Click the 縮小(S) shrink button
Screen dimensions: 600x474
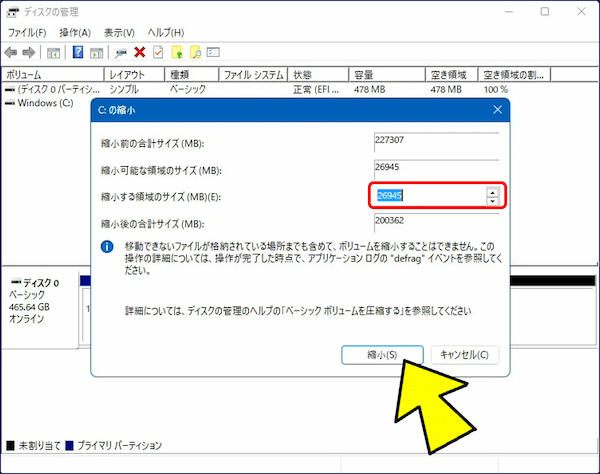382,355
